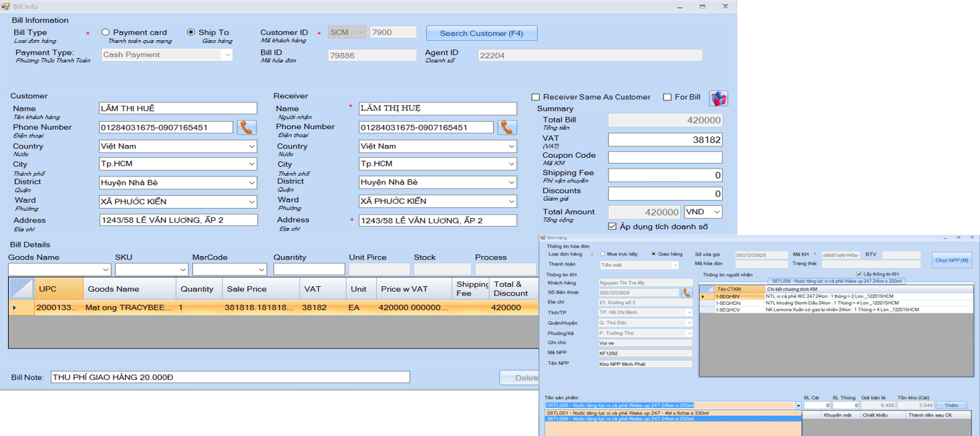Expand the Receiver Ward dropdown
The width and height of the screenshot is (980, 436).
click(512, 201)
